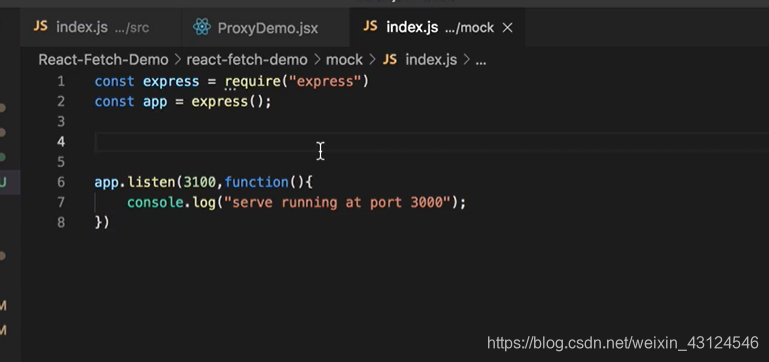Screen dimensions: 769x362
Task: Click line number 1 in the gutter
Action: (x=61, y=81)
